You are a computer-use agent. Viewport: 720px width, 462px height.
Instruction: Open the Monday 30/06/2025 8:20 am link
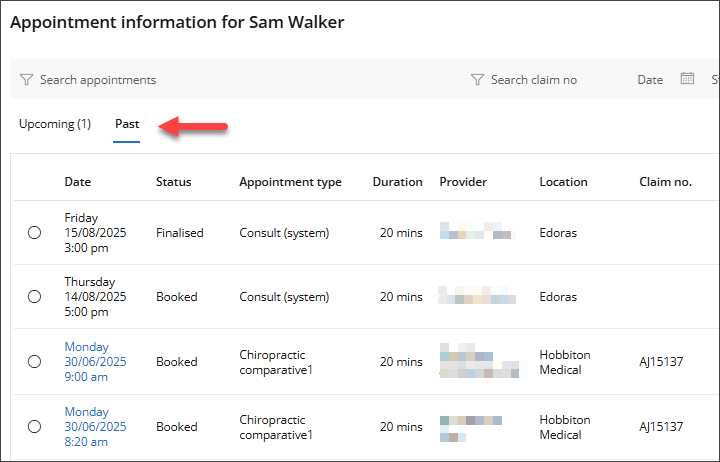tap(95, 426)
